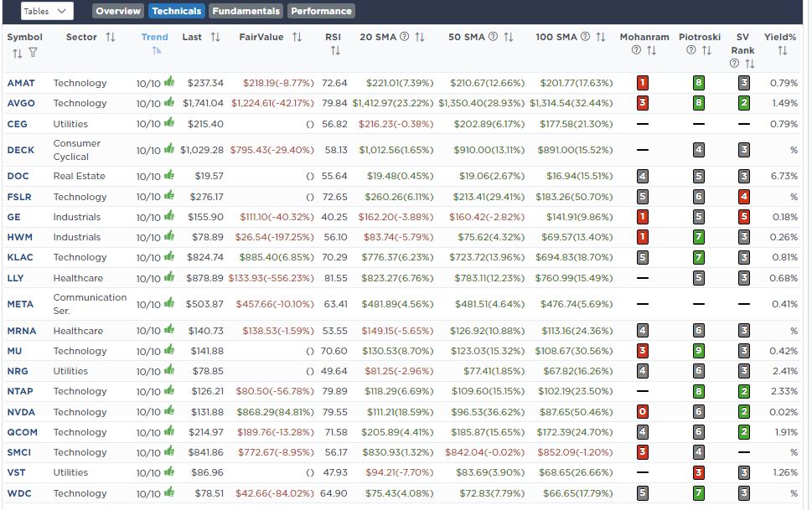The image size is (812, 510).
Task: Sort by FairValue arrows
Action: (x=297, y=38)
